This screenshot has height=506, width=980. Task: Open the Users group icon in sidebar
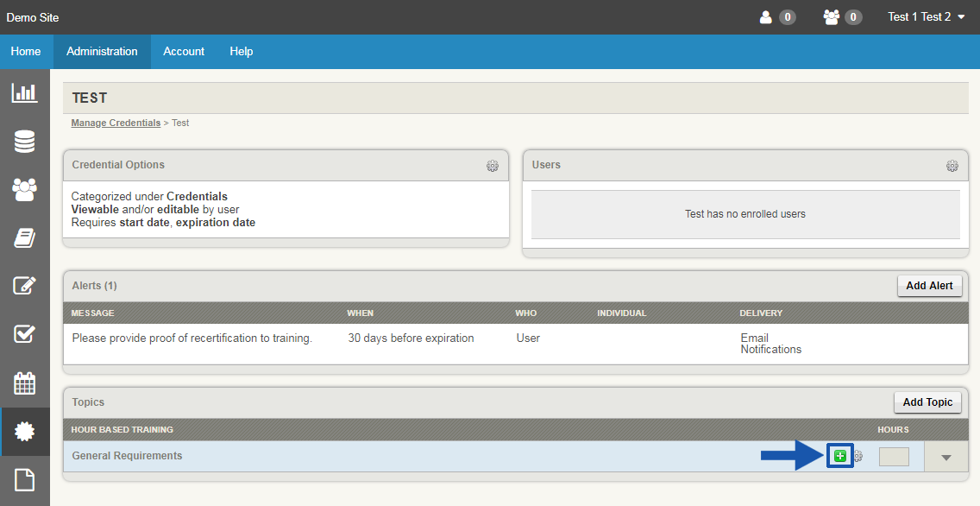coord(26,190)
